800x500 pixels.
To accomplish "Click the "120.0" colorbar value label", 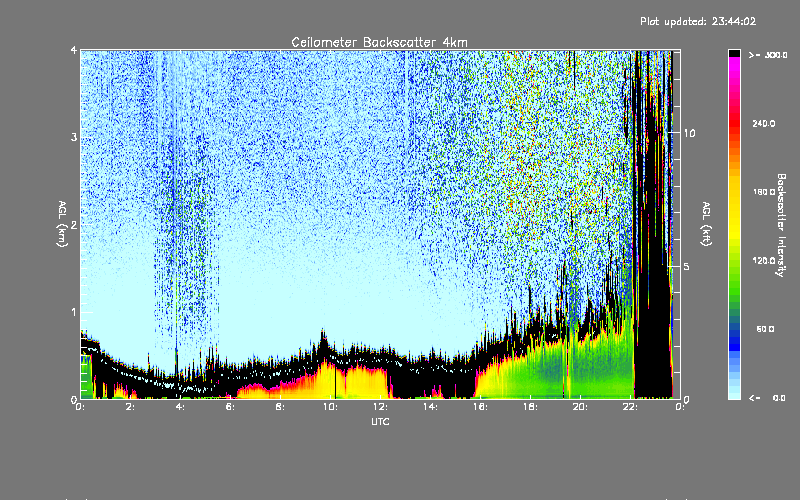I will pyautogui.click(x=764, y=261).
